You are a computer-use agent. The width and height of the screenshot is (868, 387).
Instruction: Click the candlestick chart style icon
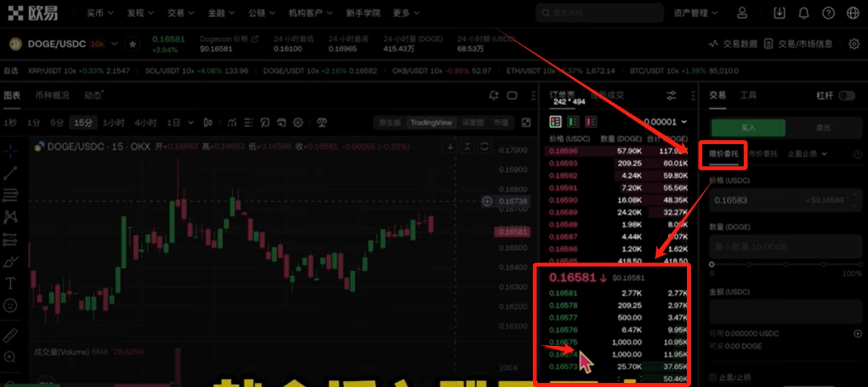208,122
